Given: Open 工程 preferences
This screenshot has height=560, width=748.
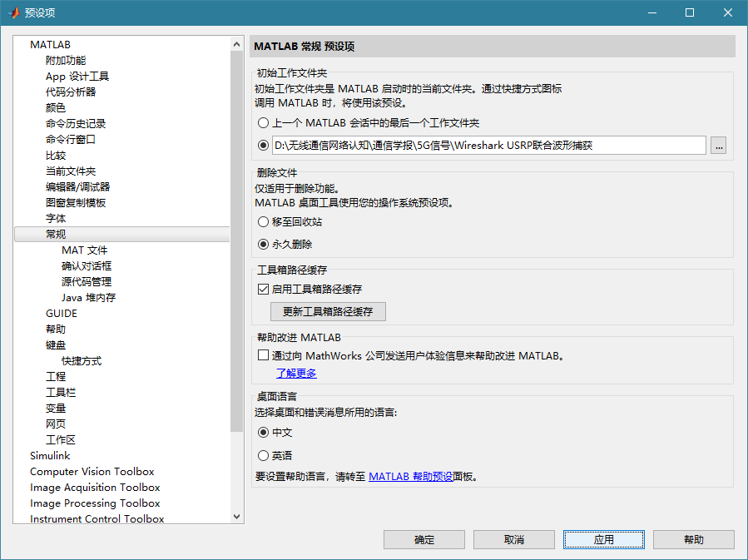Looking at the screenshot, I should tap(56, 376).
